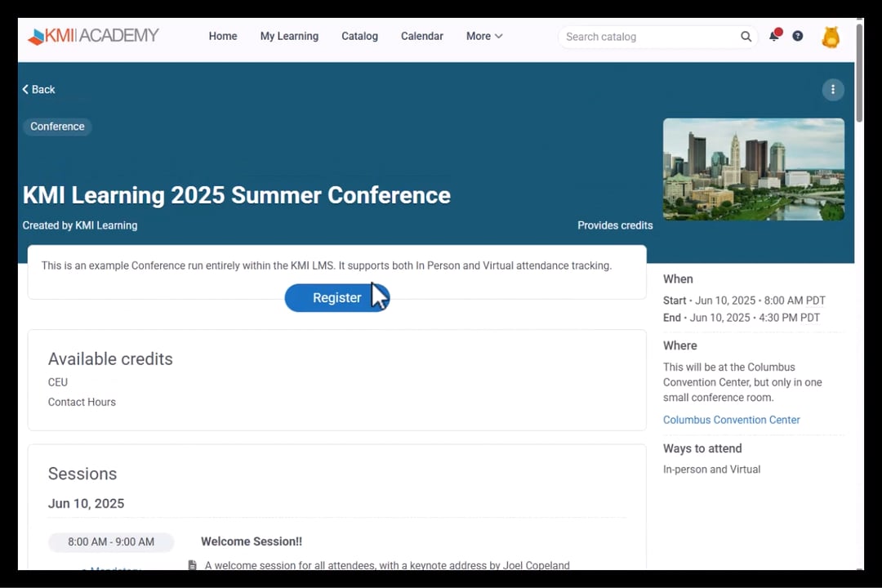
Task: Open the three-dot conference options menu
Action: (833, 90)
